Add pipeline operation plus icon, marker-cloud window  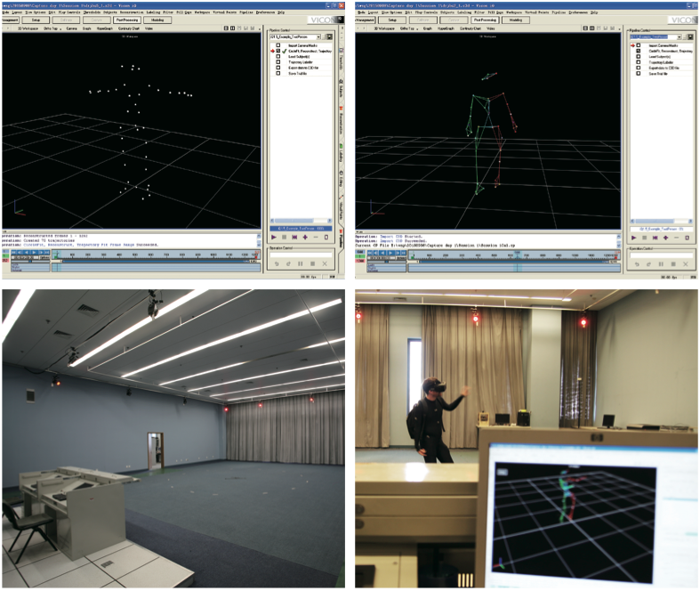pyautogui.click(x=305, y=238)
